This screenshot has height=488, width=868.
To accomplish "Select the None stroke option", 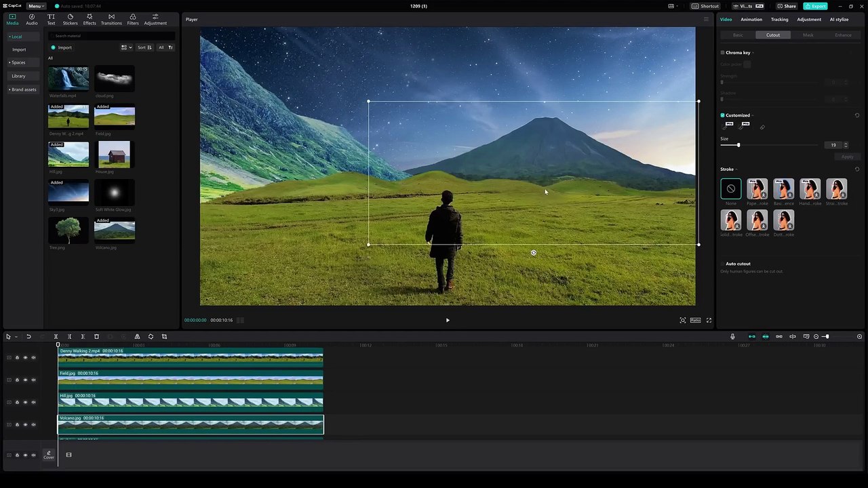I will 731,188.
